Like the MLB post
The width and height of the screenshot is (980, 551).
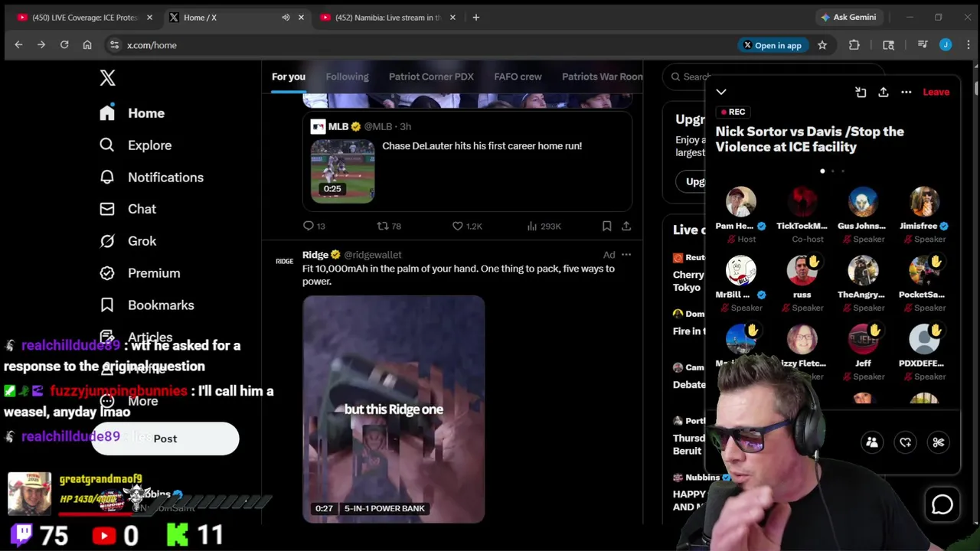467,226
